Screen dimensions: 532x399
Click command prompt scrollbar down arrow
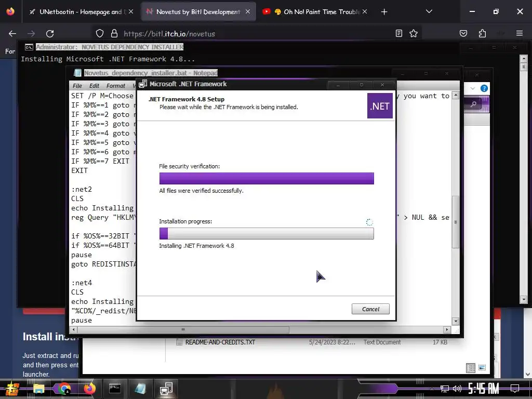(524, 300)
